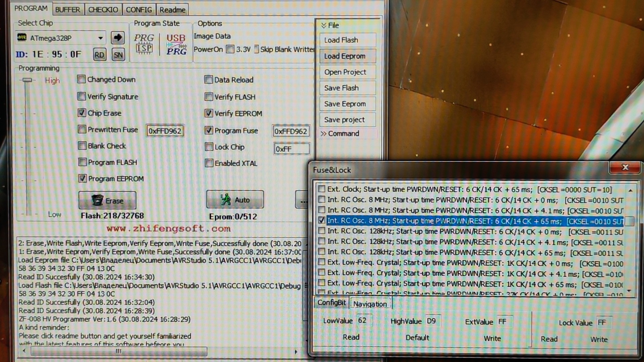The height and width of the screenshot is (362, 644).
Task: Check Ext. Low-Freq. Crystal 1K CK + 0 ms option
Action: pyautogui.click(x=321, y=262)
